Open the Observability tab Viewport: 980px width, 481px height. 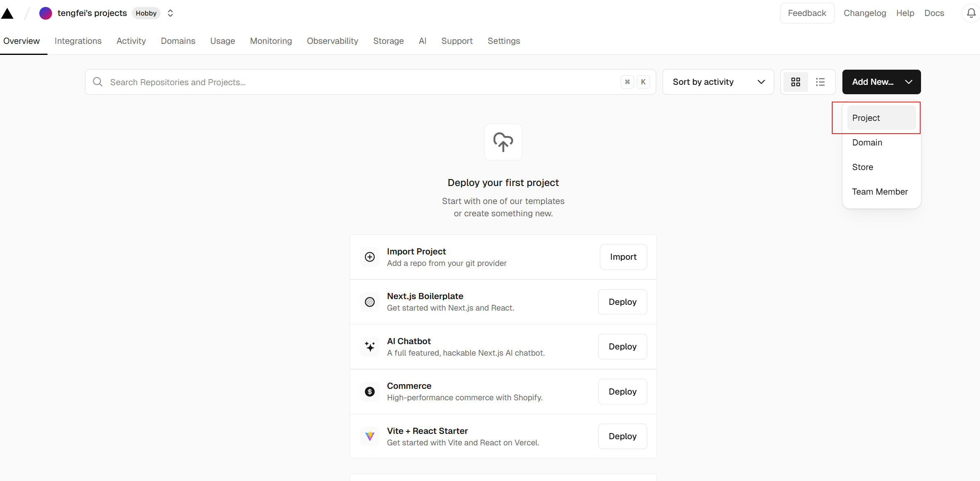pos(332,41)
